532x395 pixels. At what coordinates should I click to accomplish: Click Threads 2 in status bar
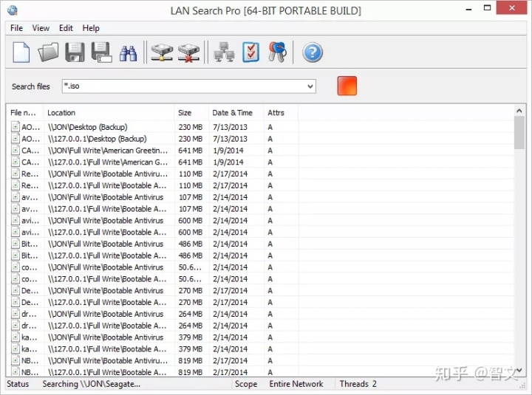358,384
